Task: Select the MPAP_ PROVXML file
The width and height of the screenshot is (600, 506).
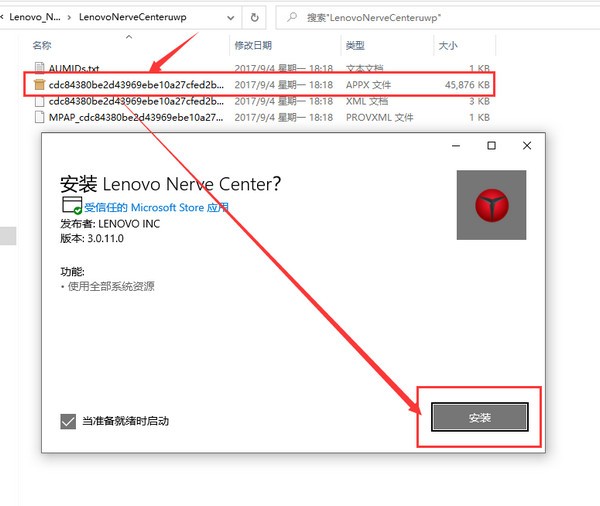Action: coord(135,117)
